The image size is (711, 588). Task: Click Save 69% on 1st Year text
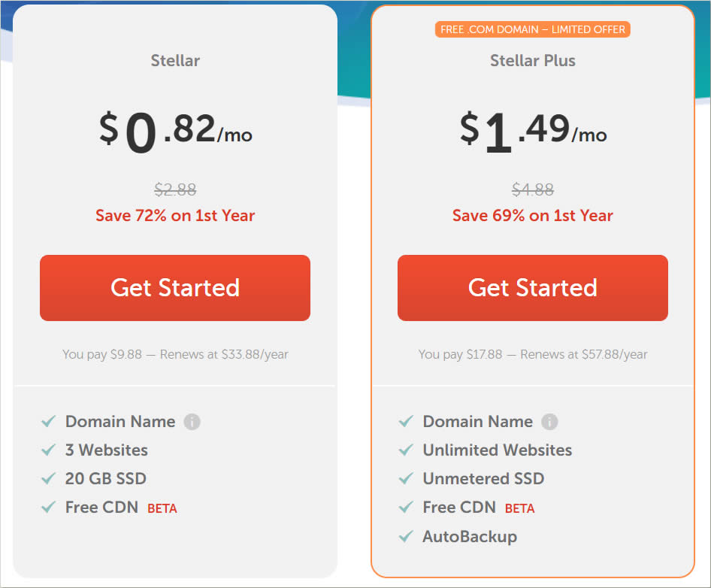pos(533,216)
